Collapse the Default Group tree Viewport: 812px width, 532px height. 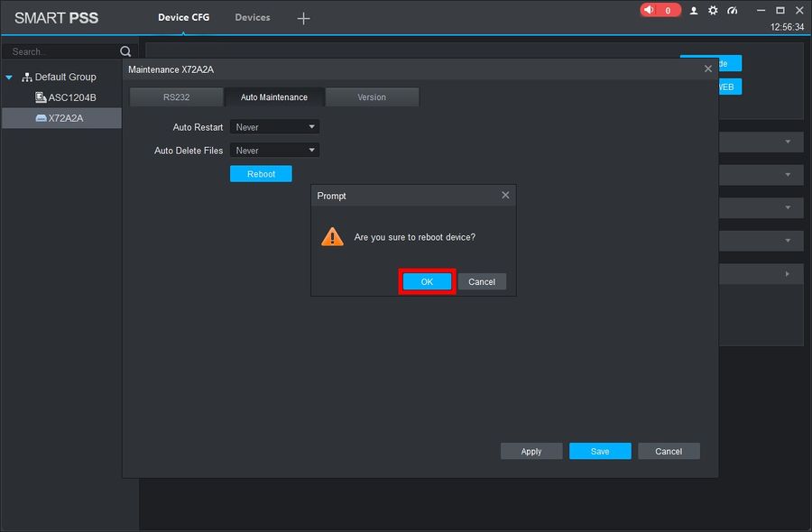pyautogui.click(x=9, y=78)
